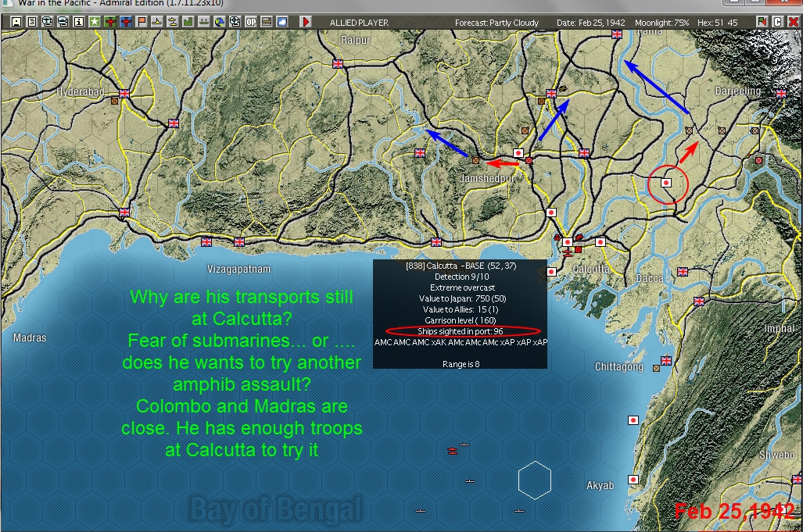Toggle the submarine display filter
The height and width of the screenshot is (532, 803).
[x=173, y=23]
